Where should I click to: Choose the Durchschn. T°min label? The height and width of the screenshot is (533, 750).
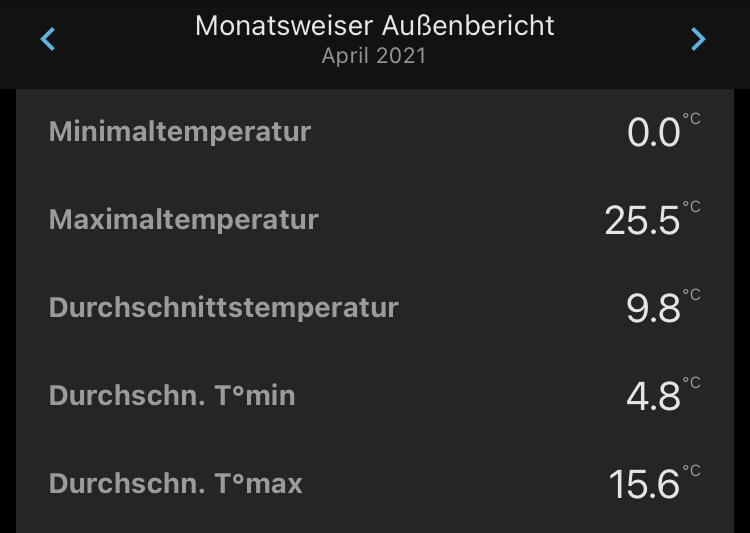point(172,395)
